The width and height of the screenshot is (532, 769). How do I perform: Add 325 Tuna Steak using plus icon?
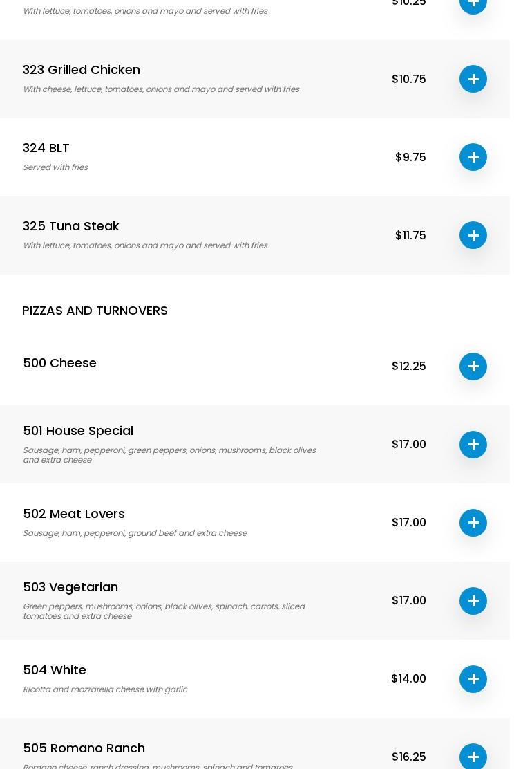coord(473,235)
